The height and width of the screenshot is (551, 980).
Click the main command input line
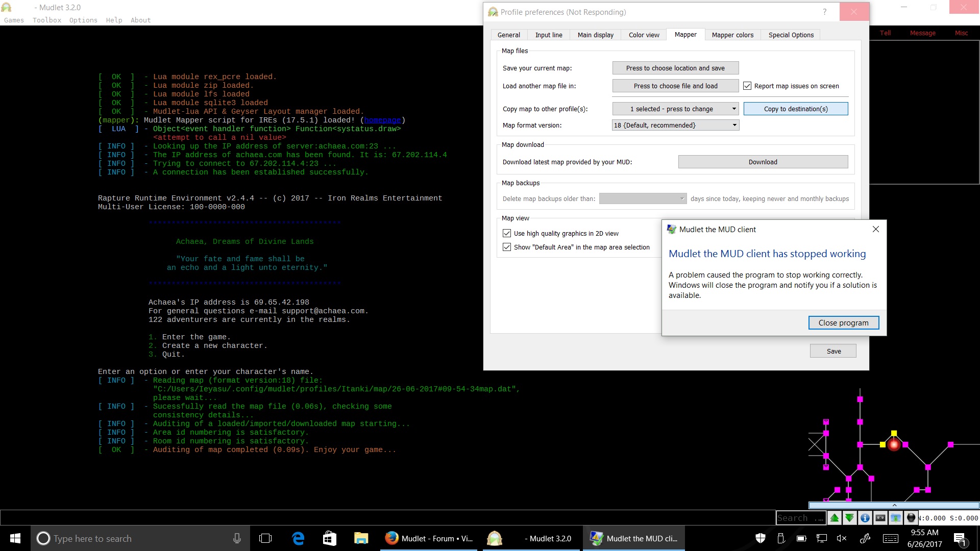[x=387, y=517]
